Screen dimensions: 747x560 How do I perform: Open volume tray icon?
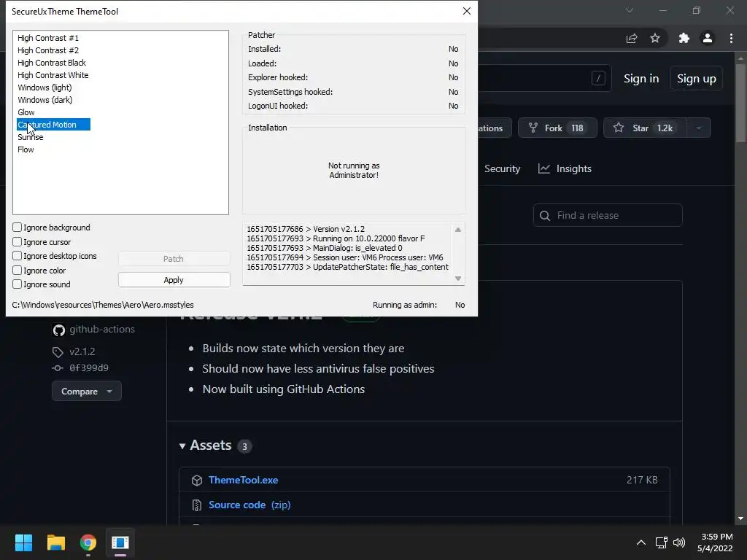679,542
